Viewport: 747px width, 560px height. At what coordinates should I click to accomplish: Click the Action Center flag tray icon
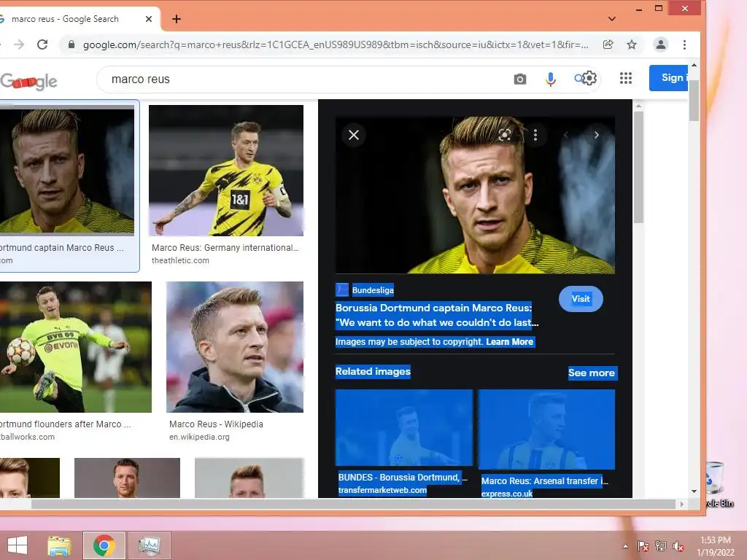(643, 546)
